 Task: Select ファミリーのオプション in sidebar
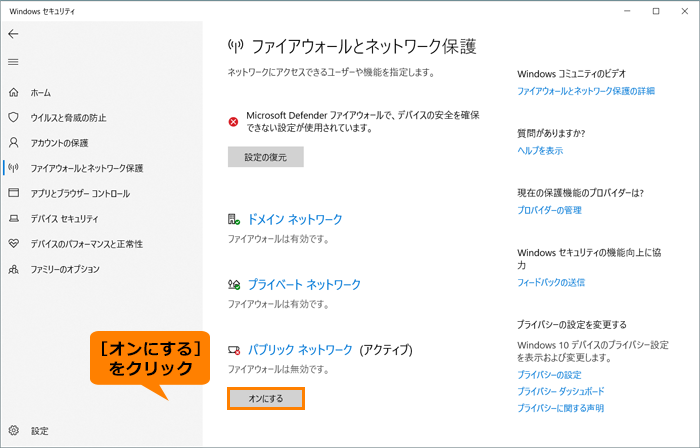(x=65, y=270)
